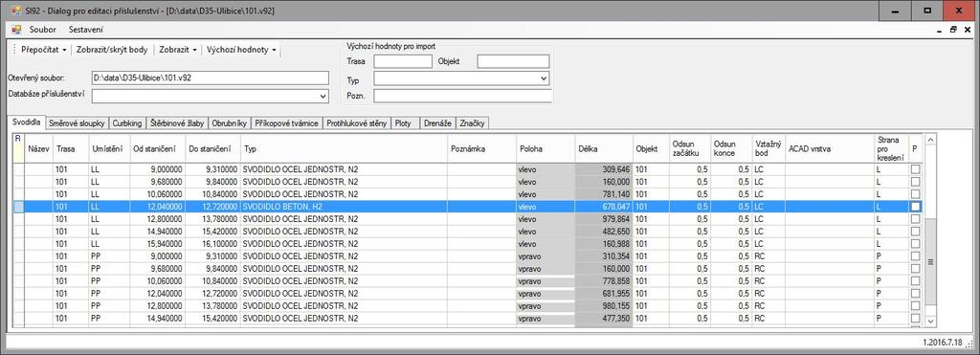980x355 pixels.
Task: Toggle P checkbox for row with length 778,858
Action: pos(915,281)
